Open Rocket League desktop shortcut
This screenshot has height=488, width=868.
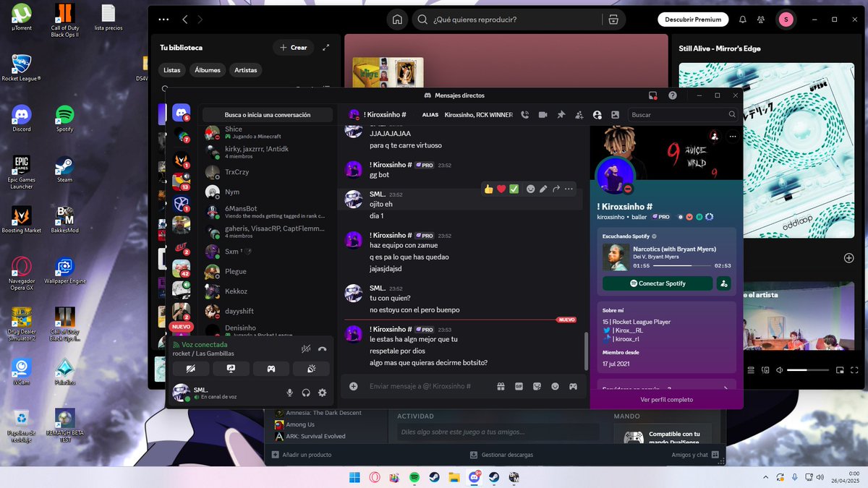22,68
